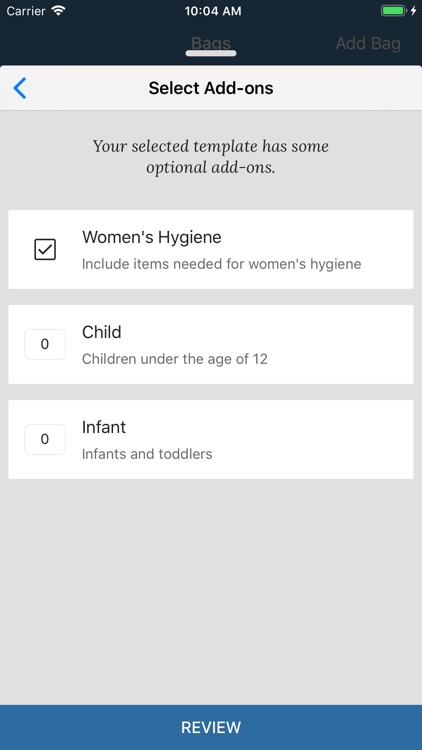Image resolution: width=422 pixels, height=750 pixels.
Task: Tap the dimmed Add Bag button
Action: coord(368,44)
